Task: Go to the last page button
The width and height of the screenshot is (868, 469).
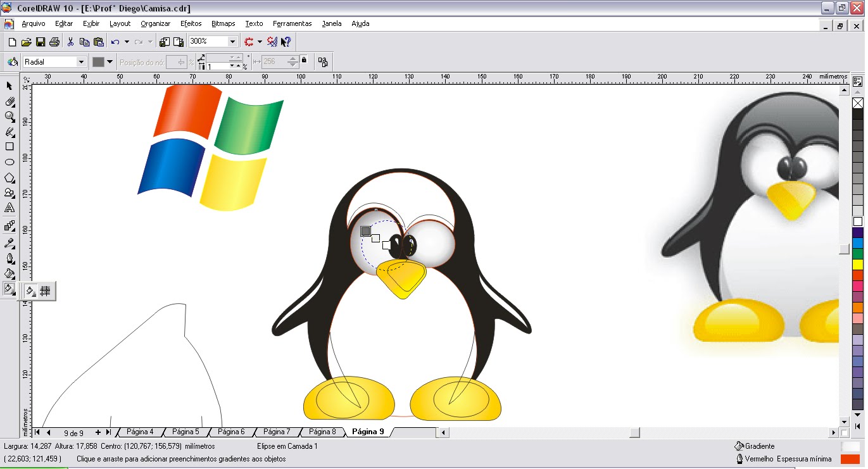Action: pyautogui.click(x=108, y=432)
